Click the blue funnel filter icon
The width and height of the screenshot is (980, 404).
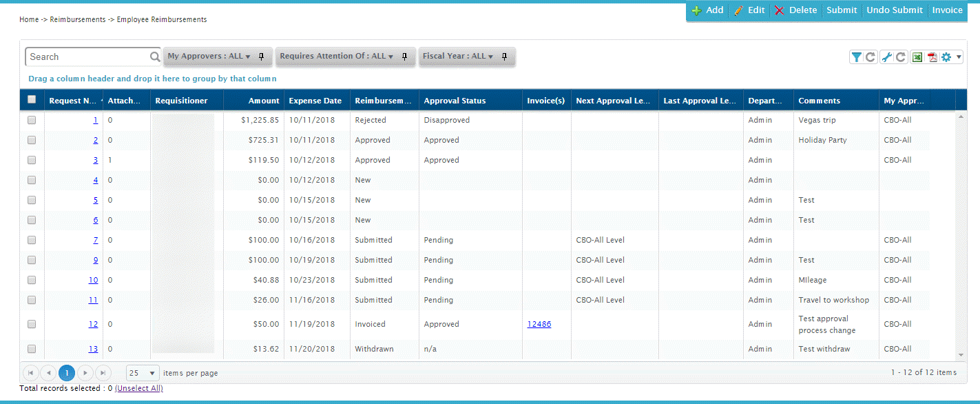pos(856,57)
